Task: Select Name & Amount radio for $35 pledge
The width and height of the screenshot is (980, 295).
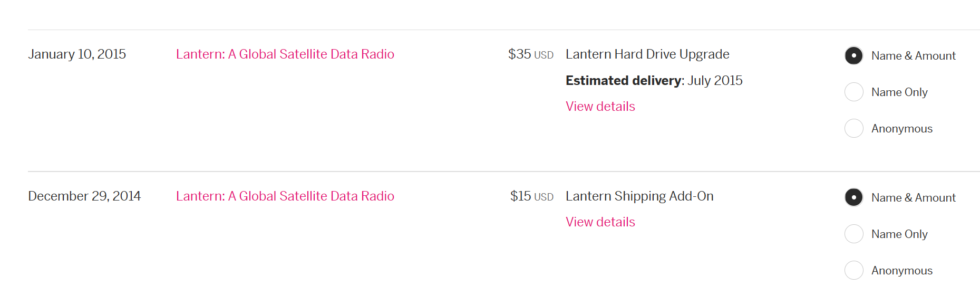Action: coord(853,55)
